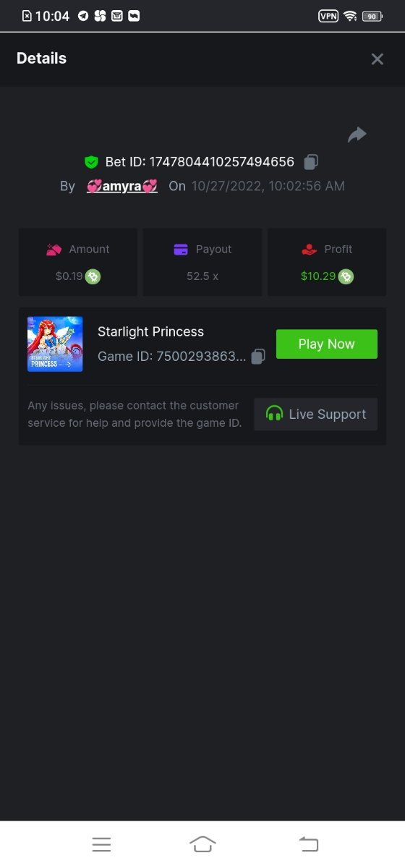Image resolution: width=405 pixels, height=868 pixels.
Task: Tap the headphones icon in Live Support
Action: (274, 414)
